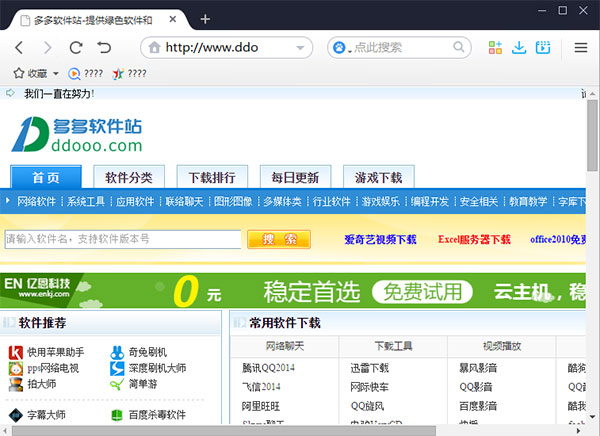Click the vertical scrollbar thumb
This screenshot has width=600, height=436.
592,136
